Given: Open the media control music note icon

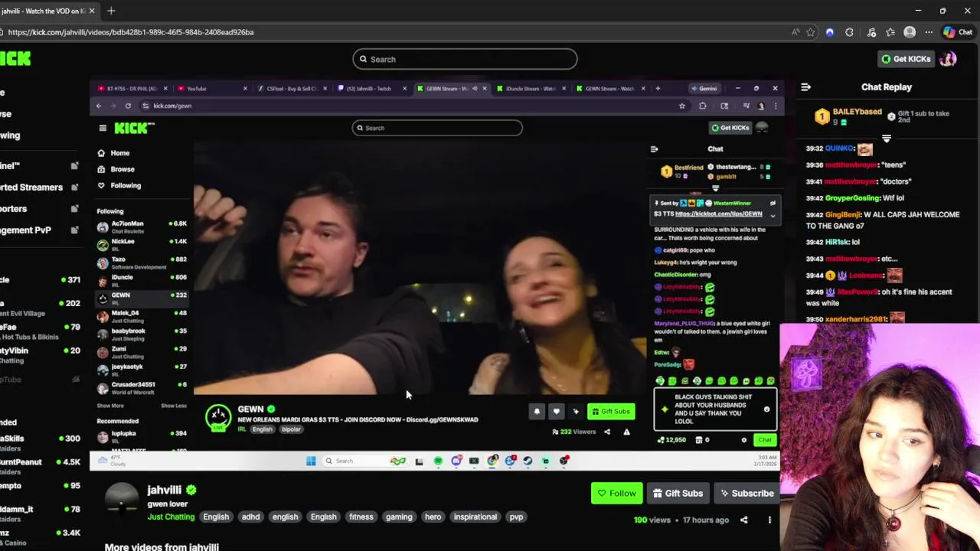Looking at the screenshot, I should 871,32.
